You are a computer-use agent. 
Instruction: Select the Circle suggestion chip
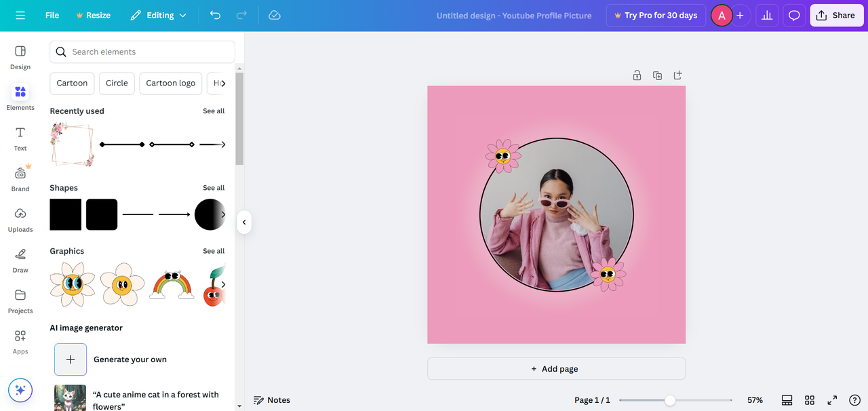(x=117, y=83)
